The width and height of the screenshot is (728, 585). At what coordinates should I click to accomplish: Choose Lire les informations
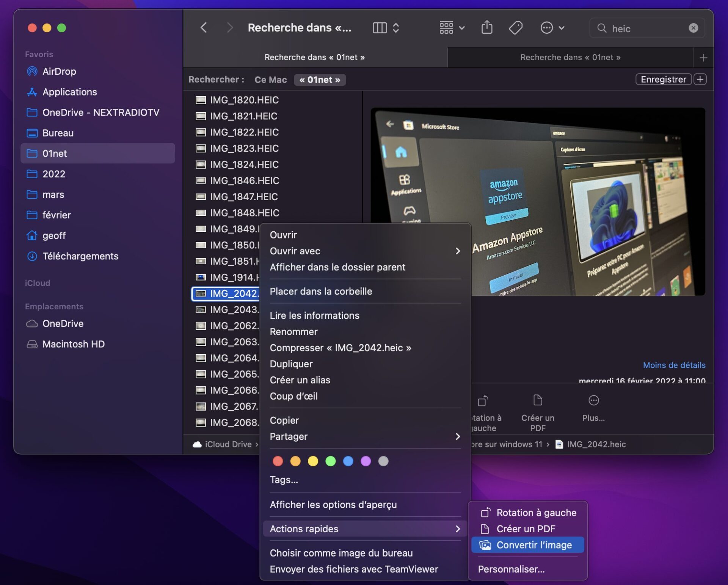365,315
